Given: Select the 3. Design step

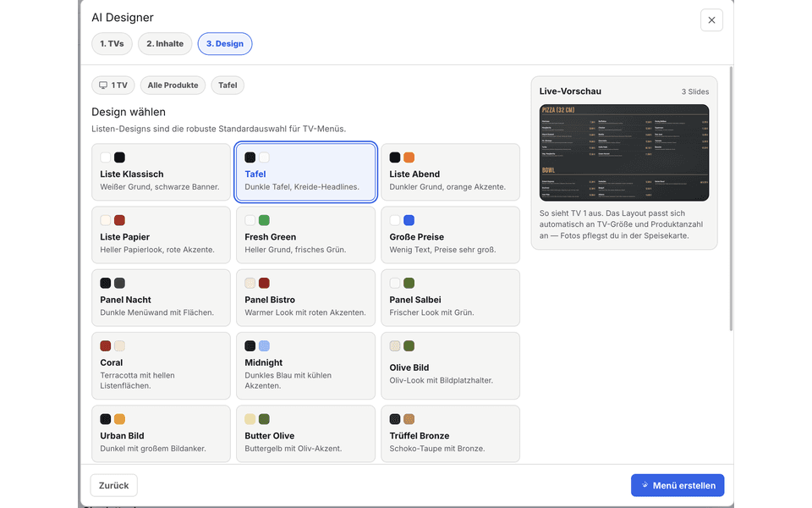Looking at the screenshot, I should point(225,43).
